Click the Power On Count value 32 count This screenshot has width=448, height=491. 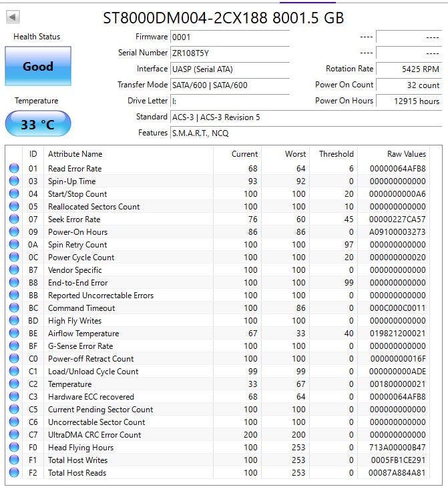(x=409, y=85)
